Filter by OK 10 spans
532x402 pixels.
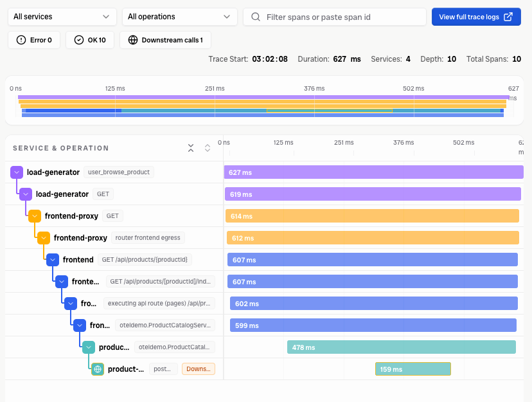click(90, 40)
